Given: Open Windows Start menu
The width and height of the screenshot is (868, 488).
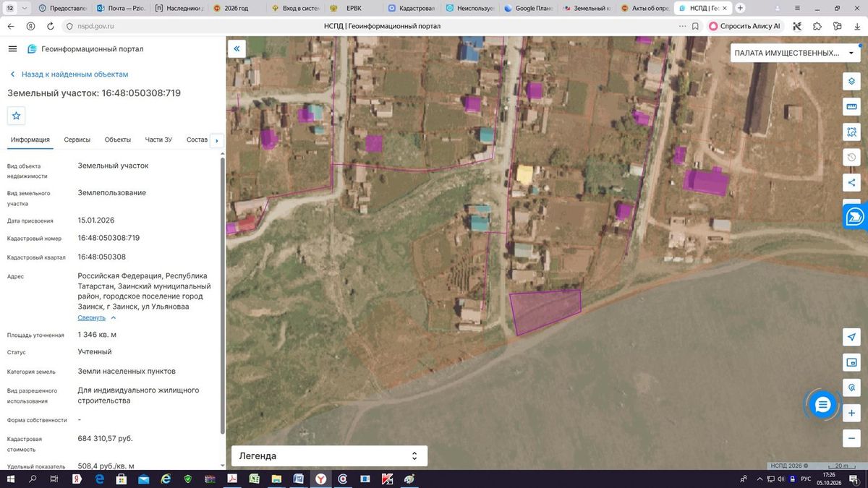Looking at the screenshot, I should [x=11, y=479].
